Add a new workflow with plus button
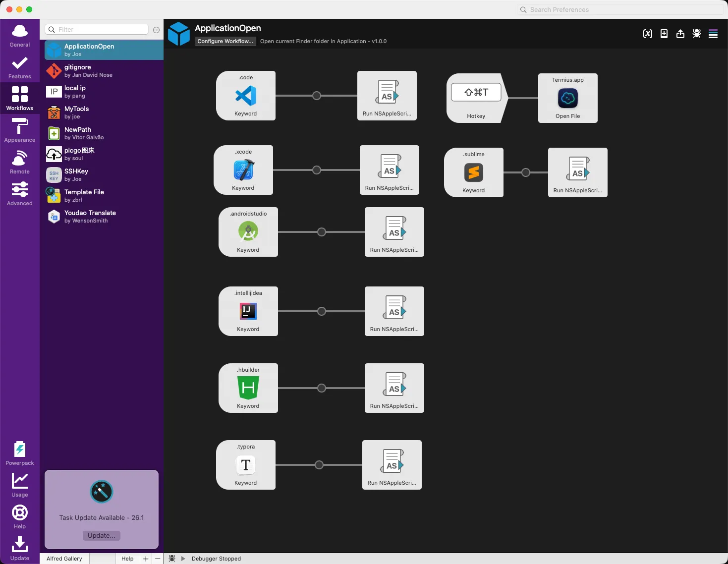Image resolution: width=728 pixels, height=564 pixels. pyautogui.click(x=146, y=559)
